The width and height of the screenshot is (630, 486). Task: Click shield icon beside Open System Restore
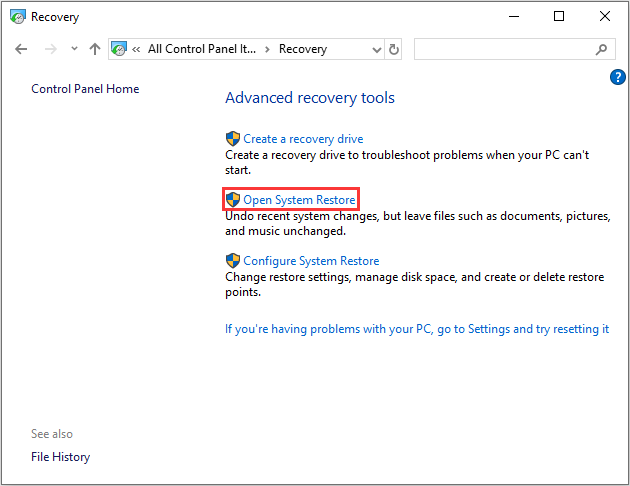click(x=233, y=200)
